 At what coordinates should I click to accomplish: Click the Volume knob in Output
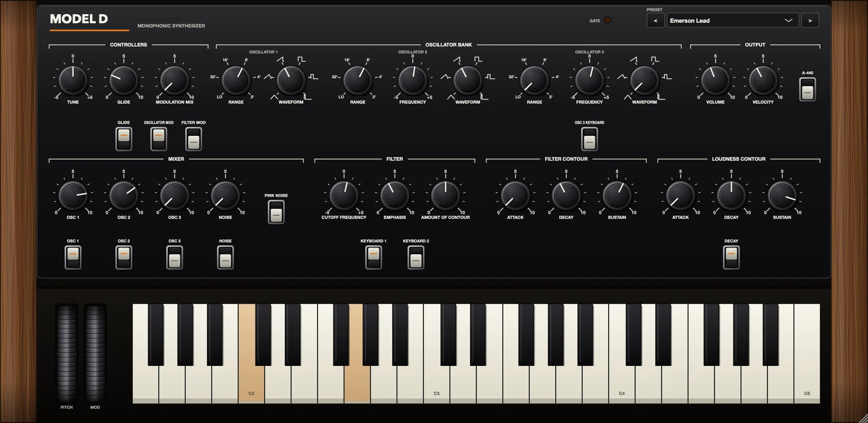point(716,80)
